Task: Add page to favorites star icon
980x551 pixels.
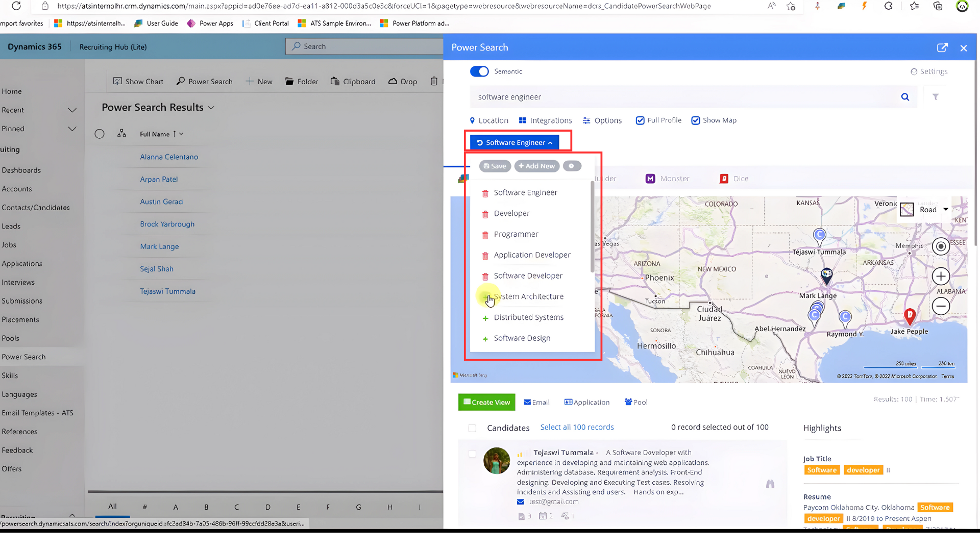Action: (791, 6)
